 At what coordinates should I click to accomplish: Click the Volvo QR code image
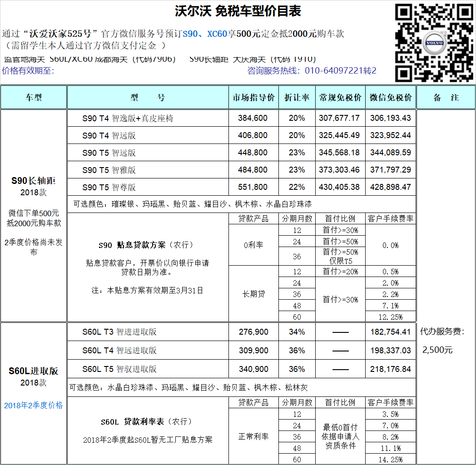point(434,43)
